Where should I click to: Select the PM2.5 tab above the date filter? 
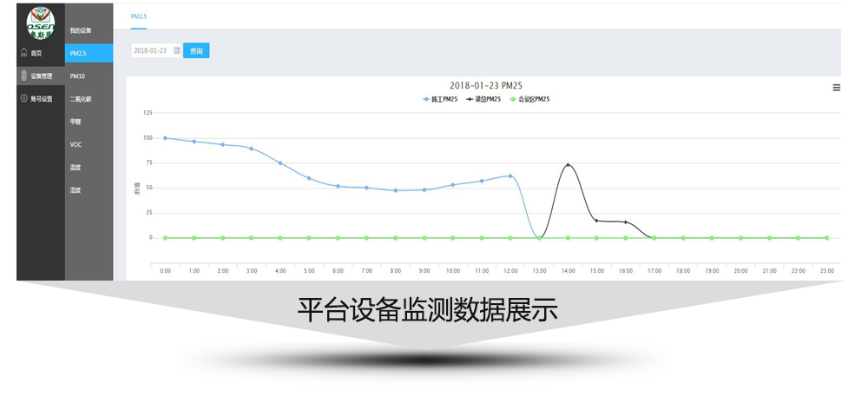pos(138,17)
